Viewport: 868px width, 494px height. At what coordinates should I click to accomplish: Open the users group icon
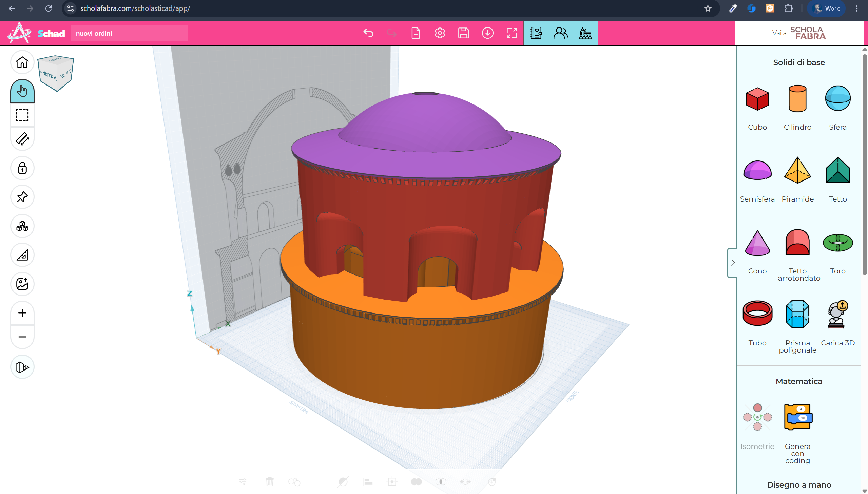[561, 33]
